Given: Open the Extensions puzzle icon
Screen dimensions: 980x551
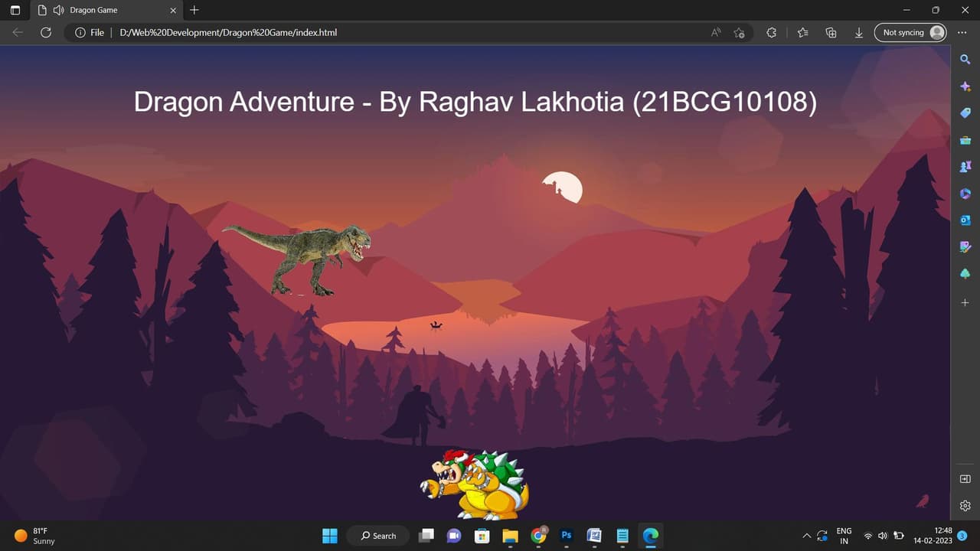Looking at the screenshot, I should coord(772,33).
